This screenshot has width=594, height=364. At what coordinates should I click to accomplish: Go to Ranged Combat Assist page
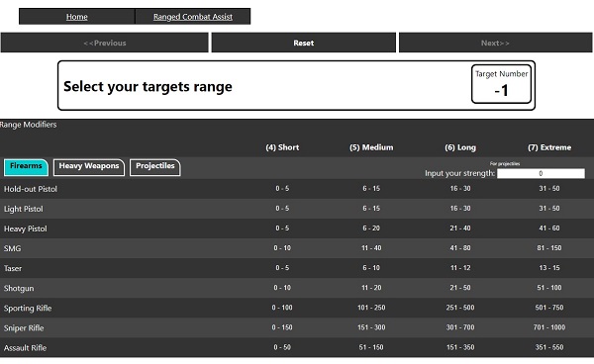coord(193,17)
